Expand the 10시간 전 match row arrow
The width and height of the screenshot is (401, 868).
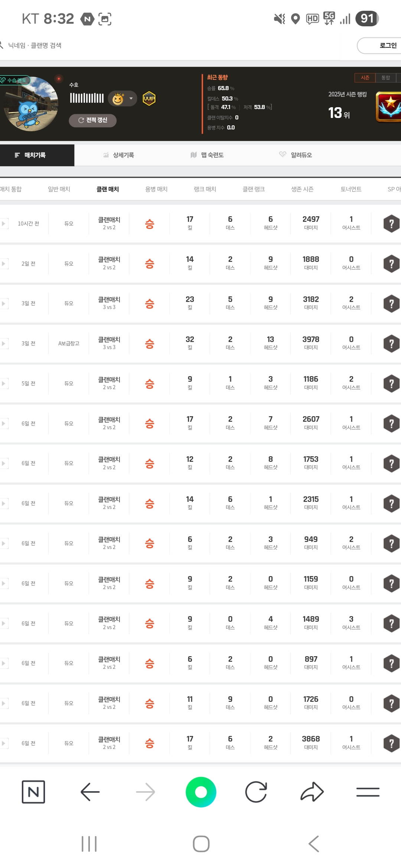click(x=4, y=224)
